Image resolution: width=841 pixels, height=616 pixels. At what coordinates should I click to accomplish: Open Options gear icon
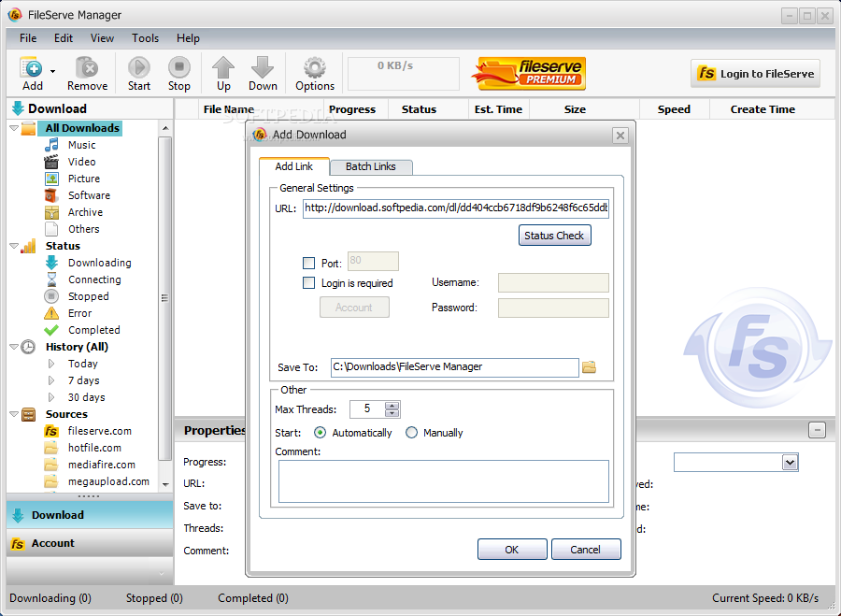(x=315, y=68)
